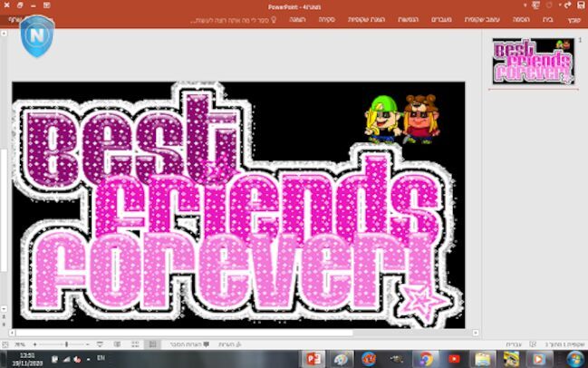588x368 pixels.
Task: Open the הצגת שקופיות (Slide Show) tab
Action: pyautogui.click(x=366, y=19)
